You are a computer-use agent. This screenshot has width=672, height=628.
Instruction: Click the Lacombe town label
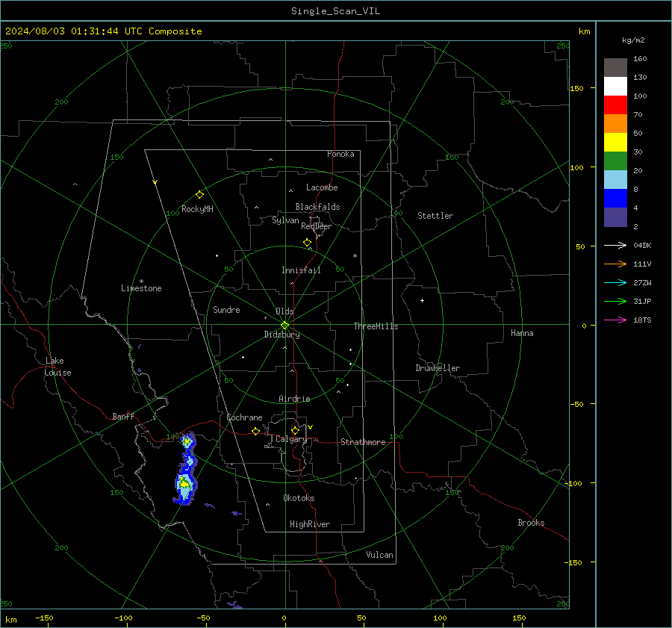pyautogui.click(x=322, y=187)
